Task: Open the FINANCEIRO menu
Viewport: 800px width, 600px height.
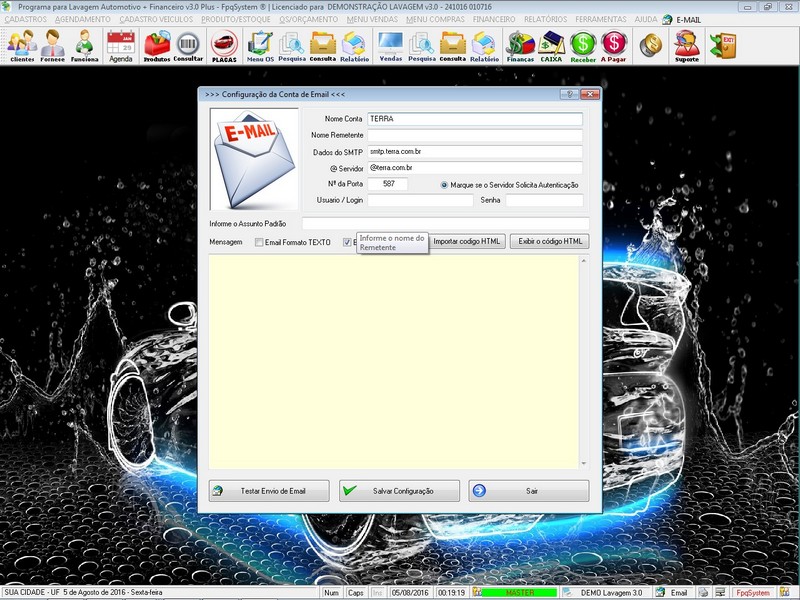Action: 494,19
